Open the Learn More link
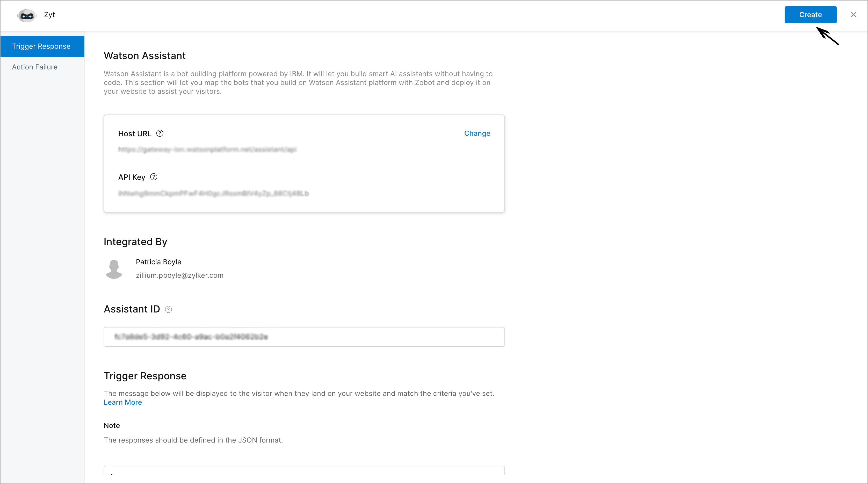Screen dimensions: 868x484 click(x=123, y=402)
